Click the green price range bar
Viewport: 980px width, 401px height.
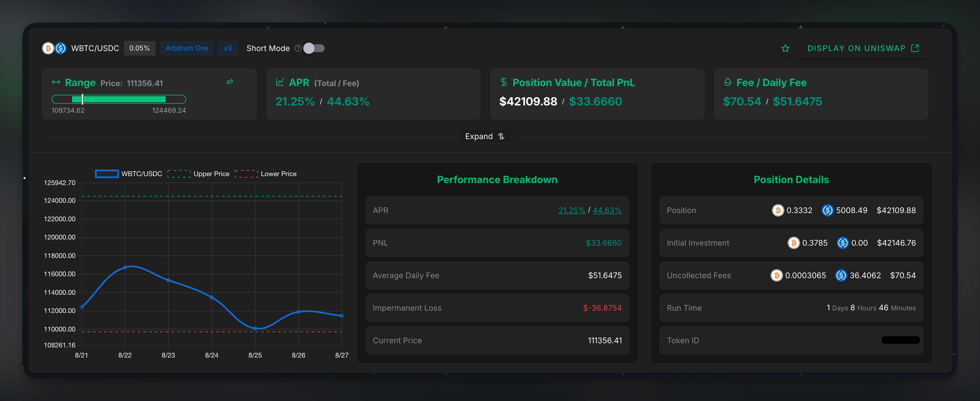119,99
